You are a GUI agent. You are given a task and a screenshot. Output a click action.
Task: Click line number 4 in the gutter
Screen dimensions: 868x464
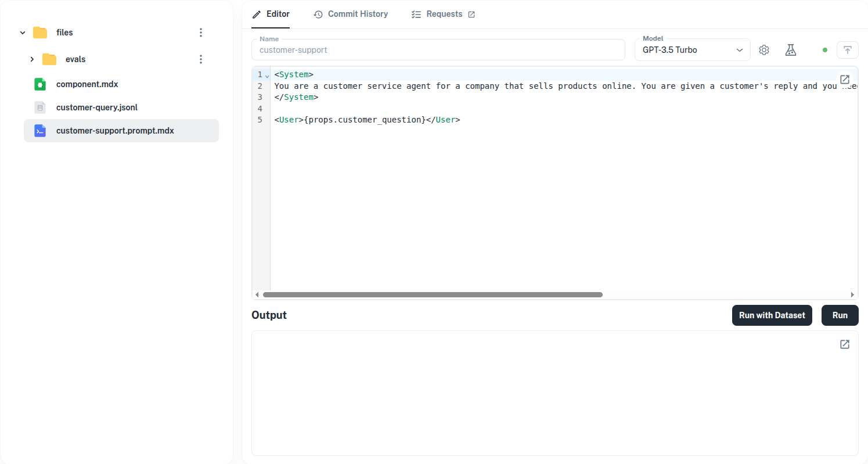coord(260,109)
